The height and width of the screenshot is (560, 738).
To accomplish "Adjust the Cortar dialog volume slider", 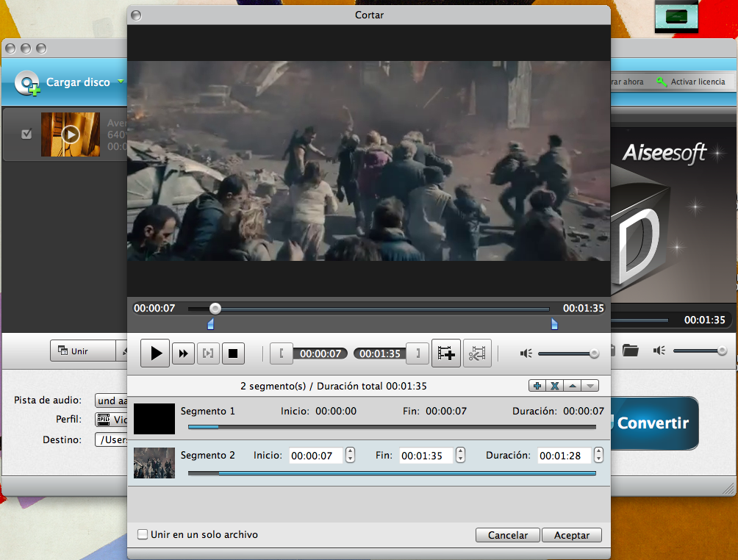I will [594, 353].
